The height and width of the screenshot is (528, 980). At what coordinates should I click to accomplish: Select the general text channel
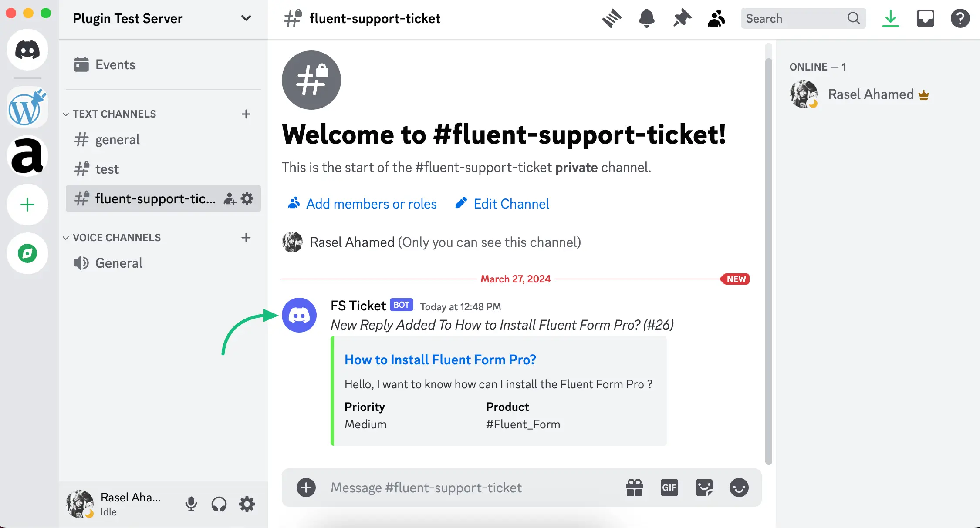click(117, 139)
